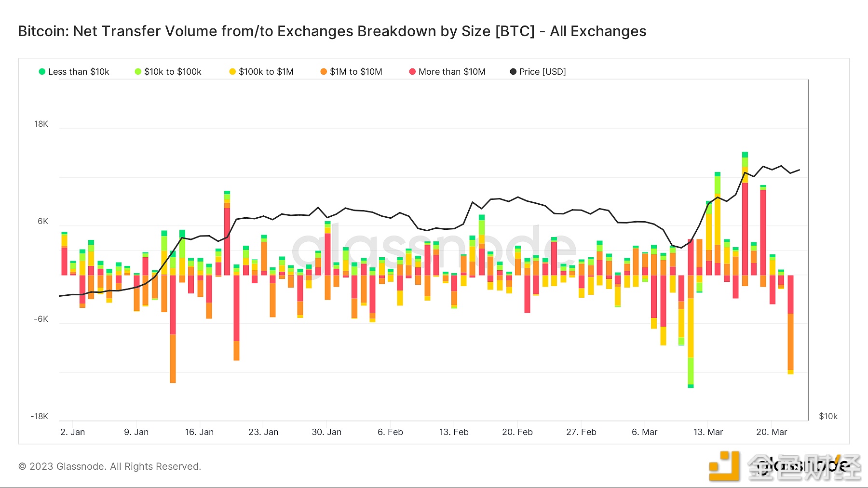Click the "$10k" right price axis label
The height and width of the screenshot is (488, 868).
pyautogui.click(x=828, y=416)
